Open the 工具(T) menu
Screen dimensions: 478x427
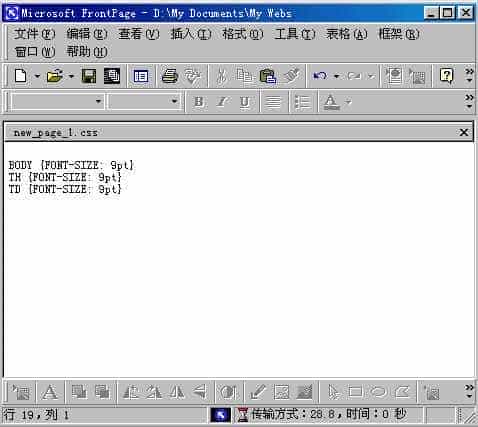coord(295,34)
